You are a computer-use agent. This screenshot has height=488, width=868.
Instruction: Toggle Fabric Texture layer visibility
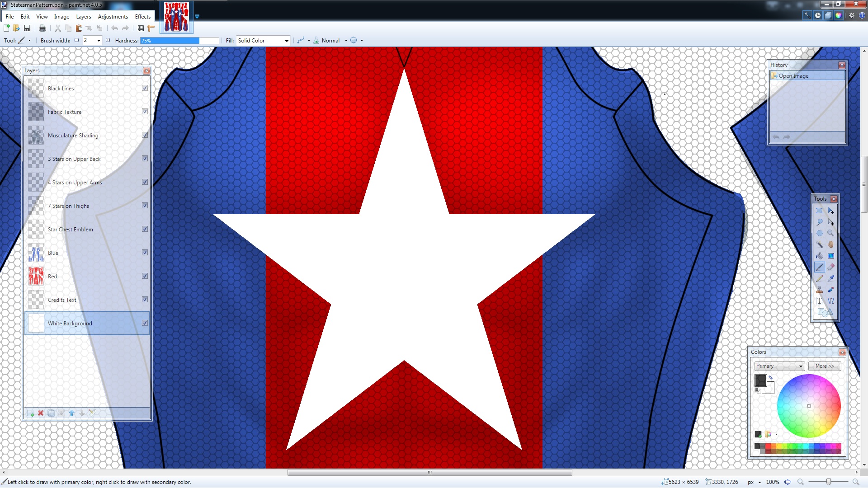point(145,112)
